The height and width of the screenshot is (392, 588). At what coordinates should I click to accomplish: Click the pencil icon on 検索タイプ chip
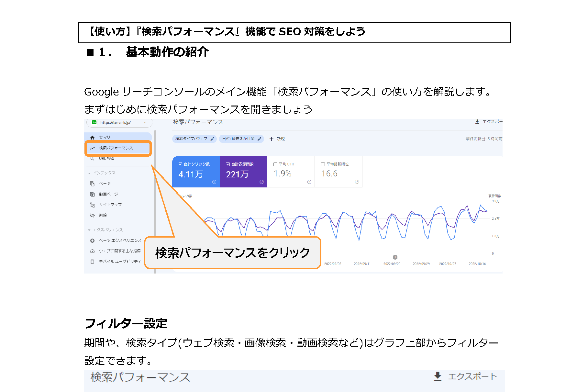tap(212, 139)
